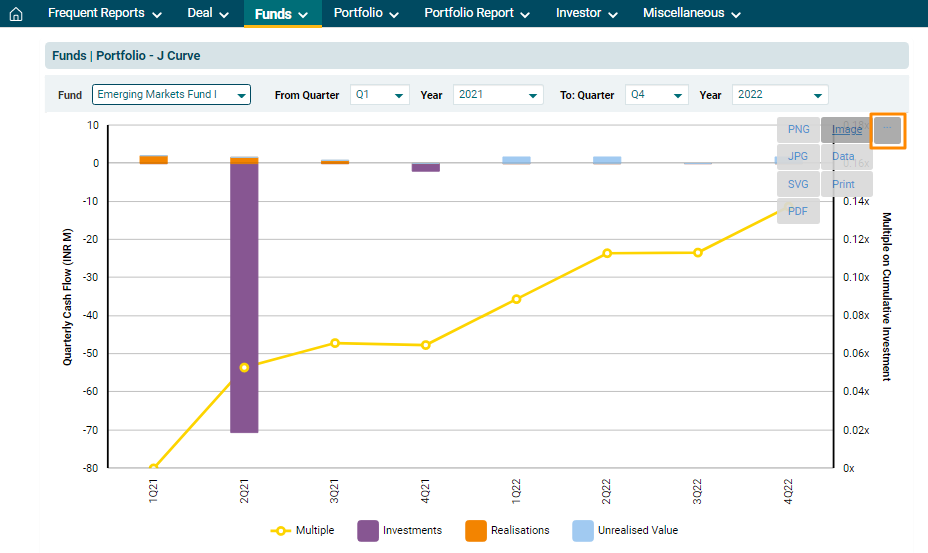Click the Print option in export menu
Viewport: 928px width, 553px height.
click(844, 184)
